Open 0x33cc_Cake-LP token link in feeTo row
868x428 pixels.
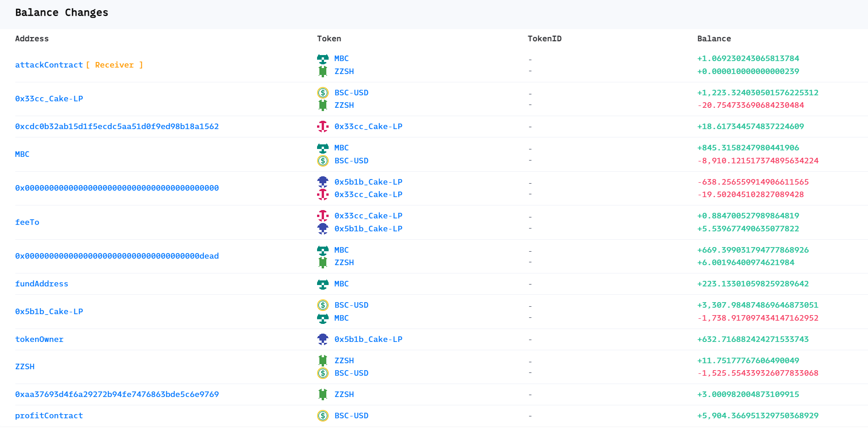tap(368, 216)
